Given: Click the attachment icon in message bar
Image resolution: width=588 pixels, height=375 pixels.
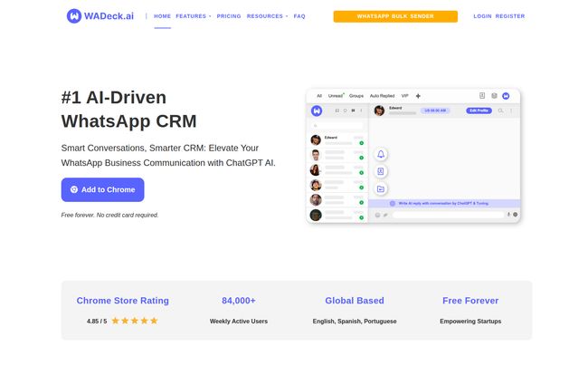Looking at the screenshot, I should 385,215.
